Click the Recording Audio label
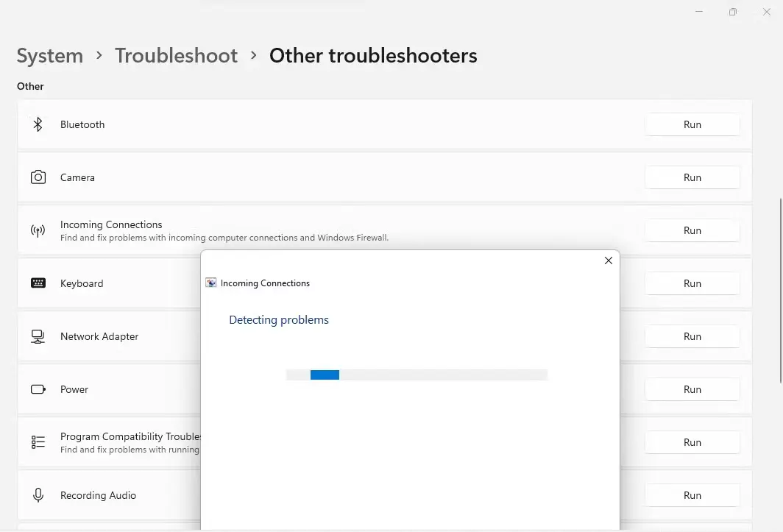This screenshot has height=532, width=783. click(x=99, y=495)
